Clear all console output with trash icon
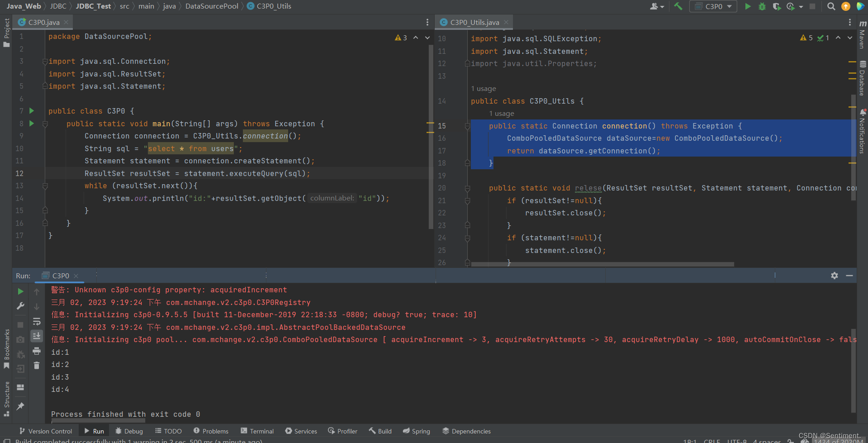 [37, 365]
